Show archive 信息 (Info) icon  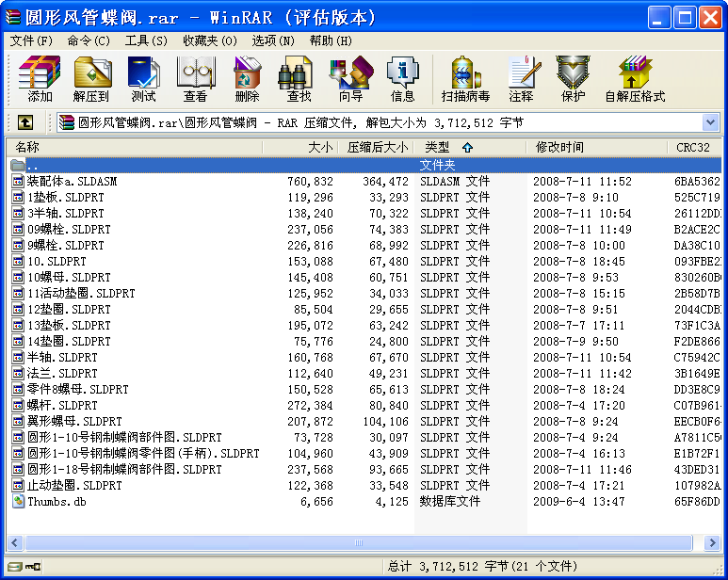point(402,78)
